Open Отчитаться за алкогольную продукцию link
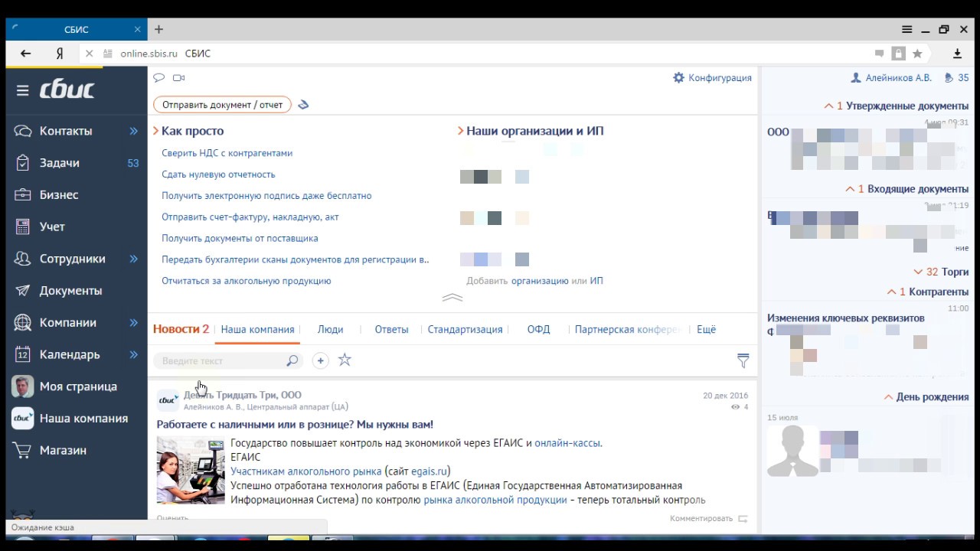The image size is (980, 551). [246, 281]
